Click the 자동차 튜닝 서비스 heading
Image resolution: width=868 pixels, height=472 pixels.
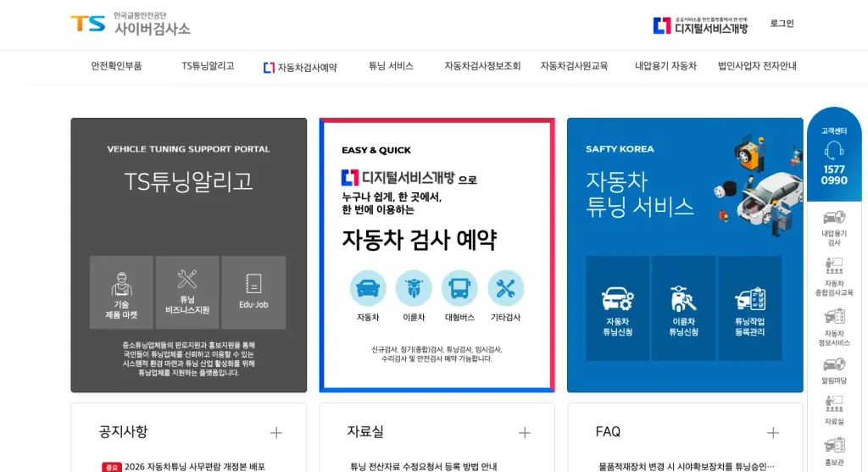pyautogui.click(x=640, y=194)
